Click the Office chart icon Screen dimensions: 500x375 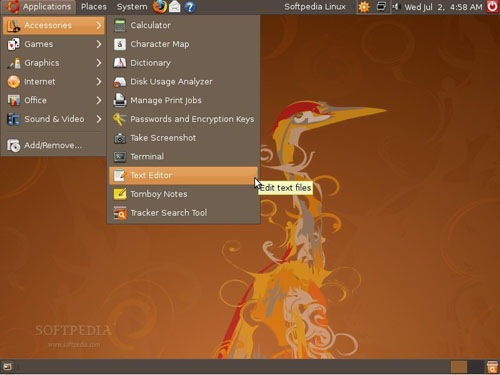[14, 100]
